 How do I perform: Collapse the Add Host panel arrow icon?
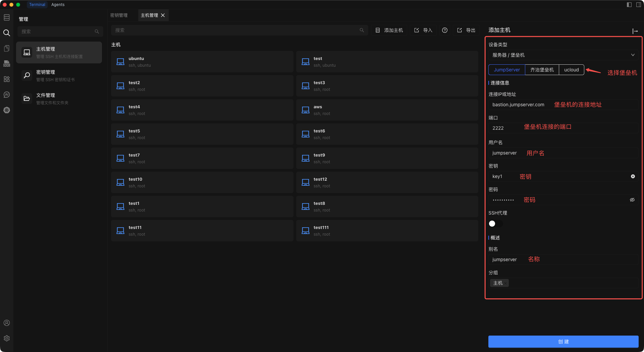[635, 31]
